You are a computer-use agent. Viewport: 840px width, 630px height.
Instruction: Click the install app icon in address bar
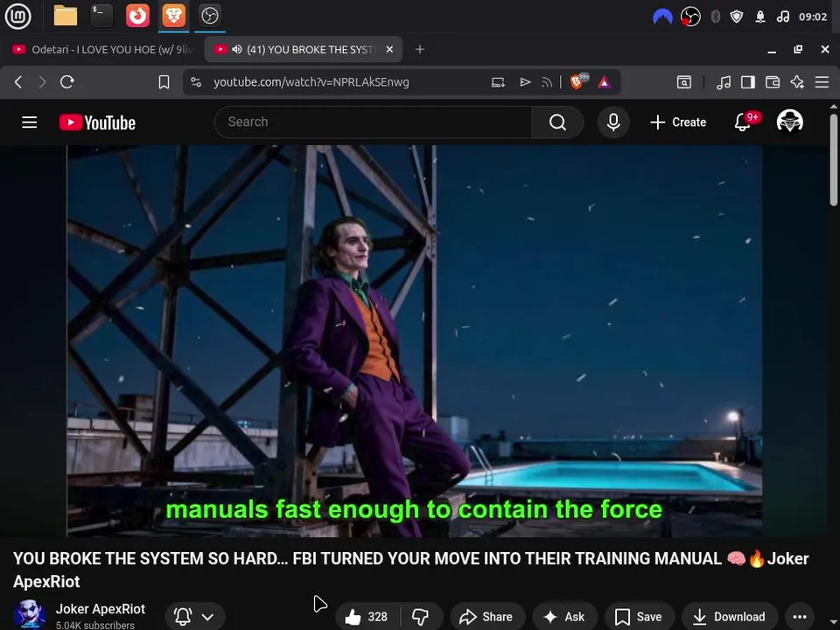pos(498,82)
